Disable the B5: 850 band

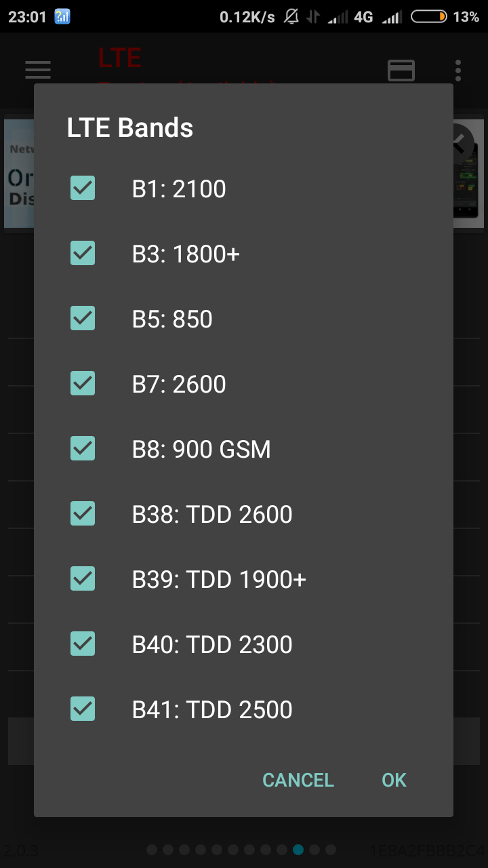(83, 319)
